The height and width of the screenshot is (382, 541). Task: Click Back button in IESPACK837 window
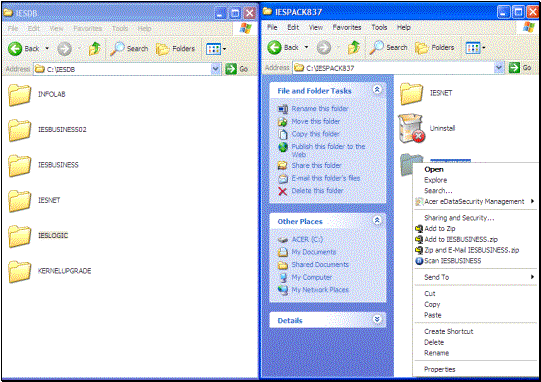283,48
